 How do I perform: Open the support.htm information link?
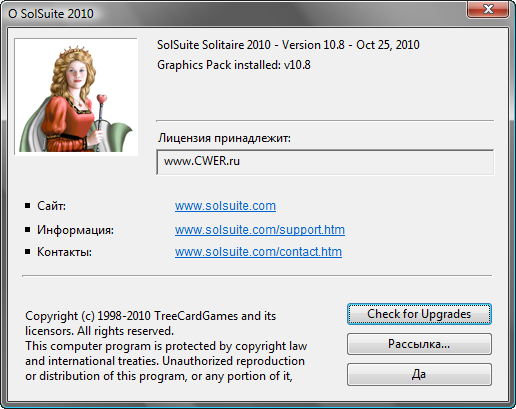pos(260,230)
